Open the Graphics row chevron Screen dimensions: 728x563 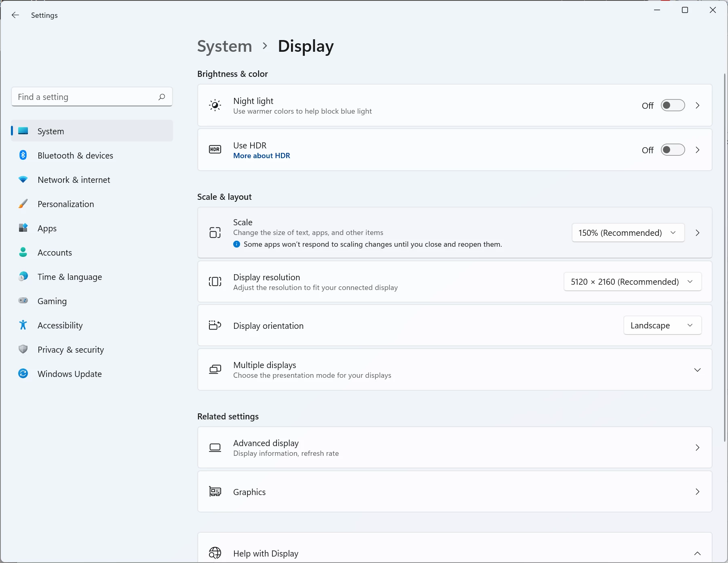point(697,492)
